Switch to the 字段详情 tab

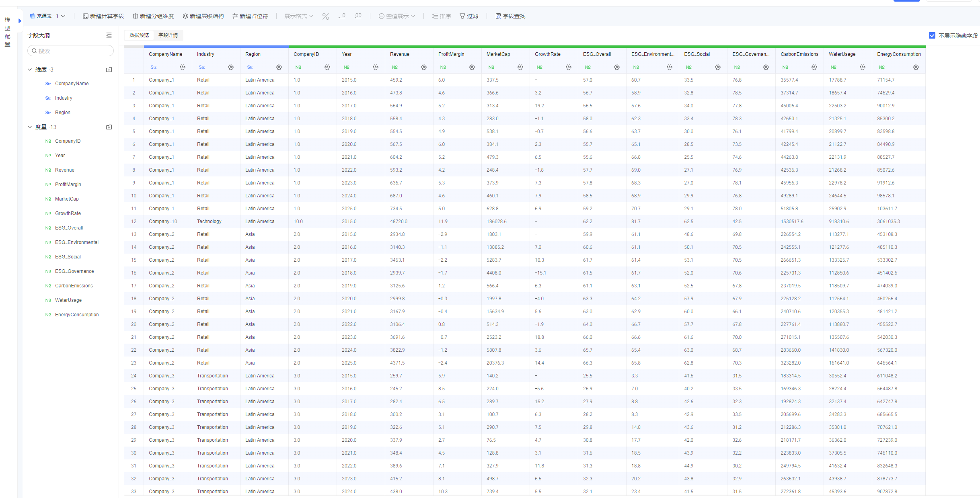(x=168, y=35)
